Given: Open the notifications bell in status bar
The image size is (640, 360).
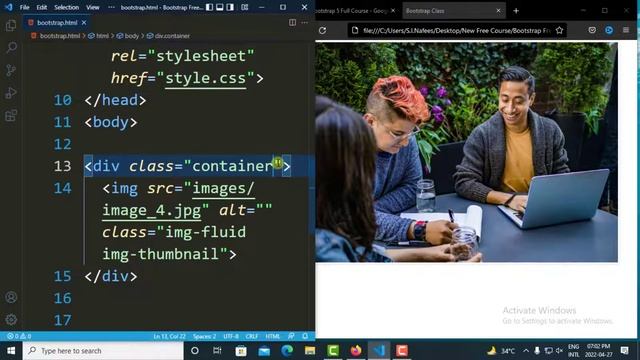Looking at the screenshot, I should 305,336.
